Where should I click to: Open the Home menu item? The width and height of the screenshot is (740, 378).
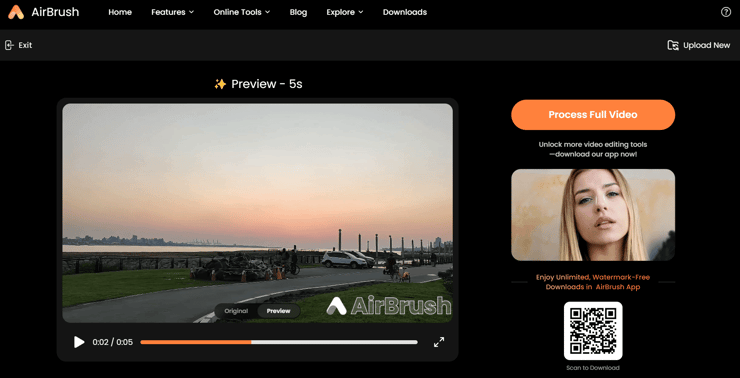120,12
